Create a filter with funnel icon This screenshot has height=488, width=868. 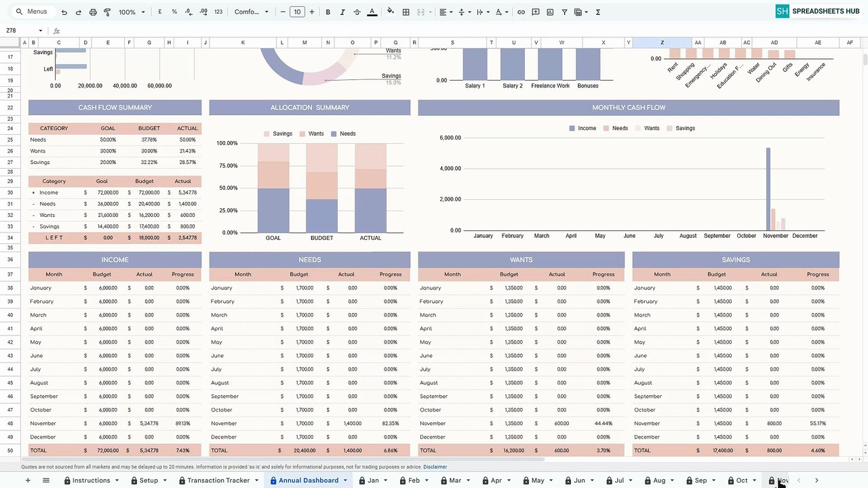click(564, 12)
